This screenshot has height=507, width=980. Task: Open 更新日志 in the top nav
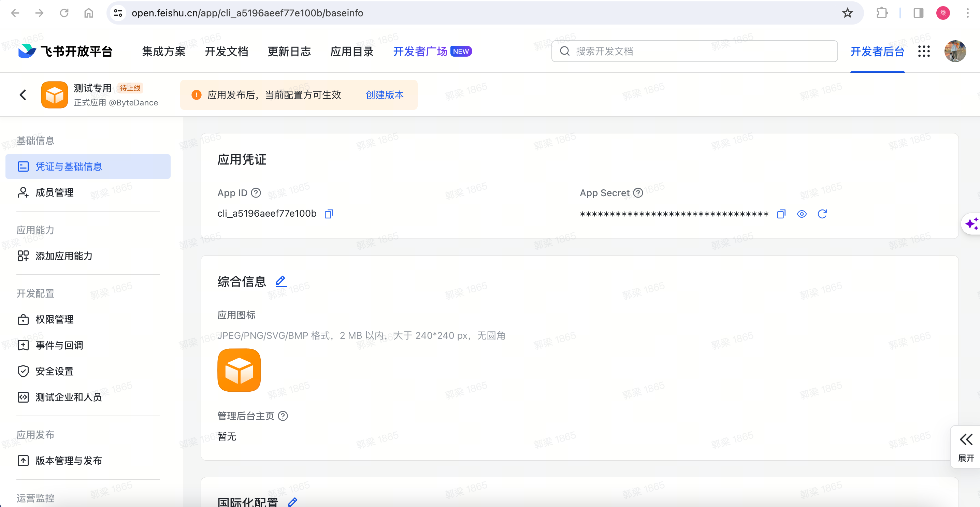[x=289, y=51]
